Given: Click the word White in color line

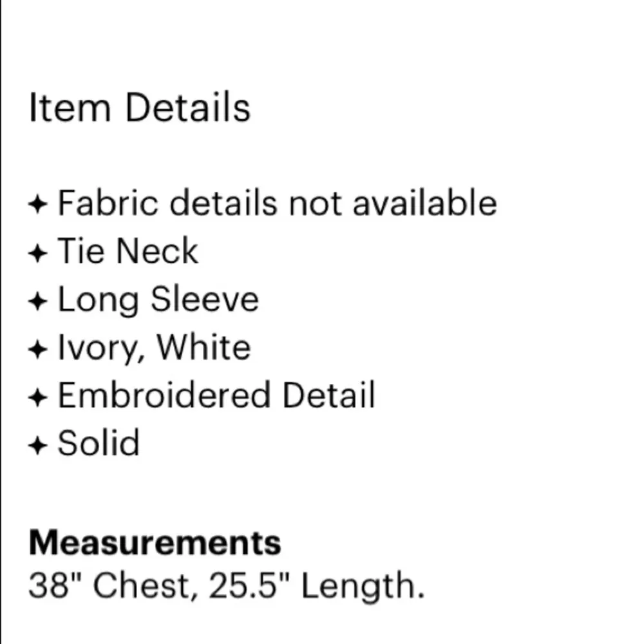Looking at the screenshot, I should click(204, 348).
